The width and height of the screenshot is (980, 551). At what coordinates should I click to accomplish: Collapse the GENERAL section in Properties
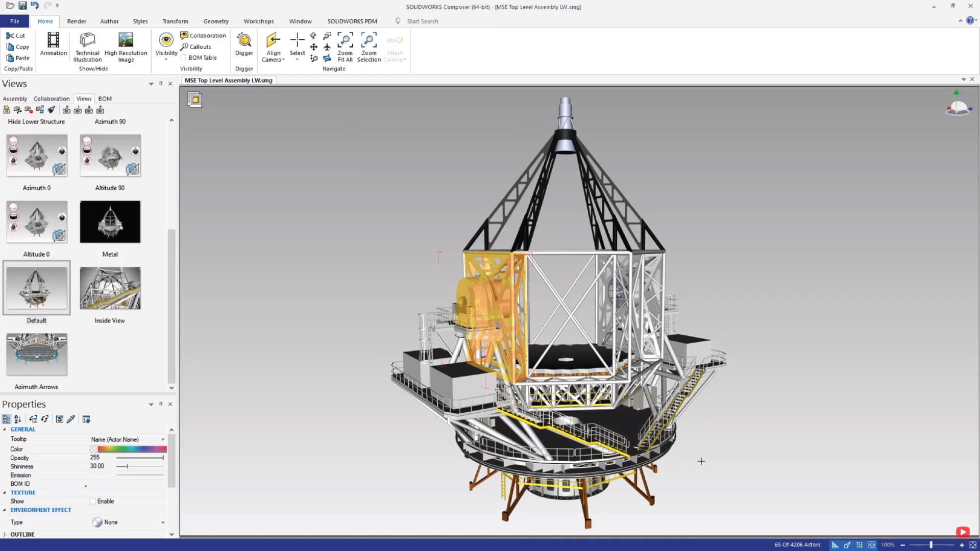(5, 429)
